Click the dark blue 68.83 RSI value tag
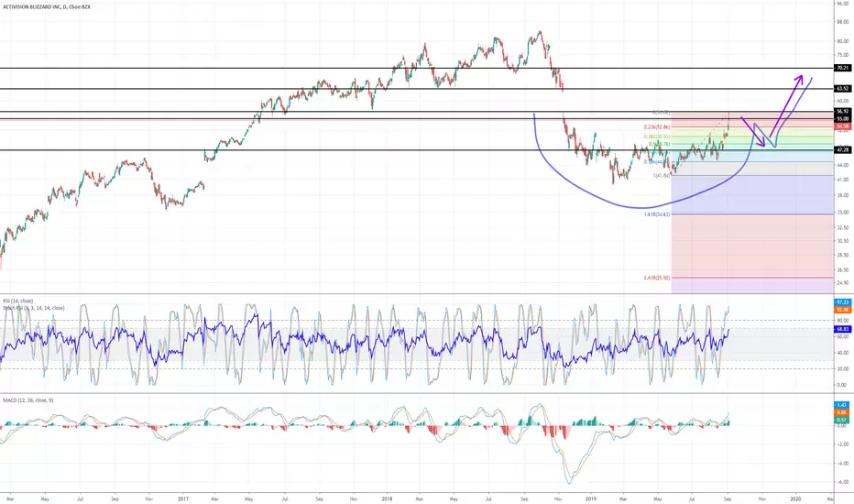The image size is (854, 504). (x=842, y=329)
